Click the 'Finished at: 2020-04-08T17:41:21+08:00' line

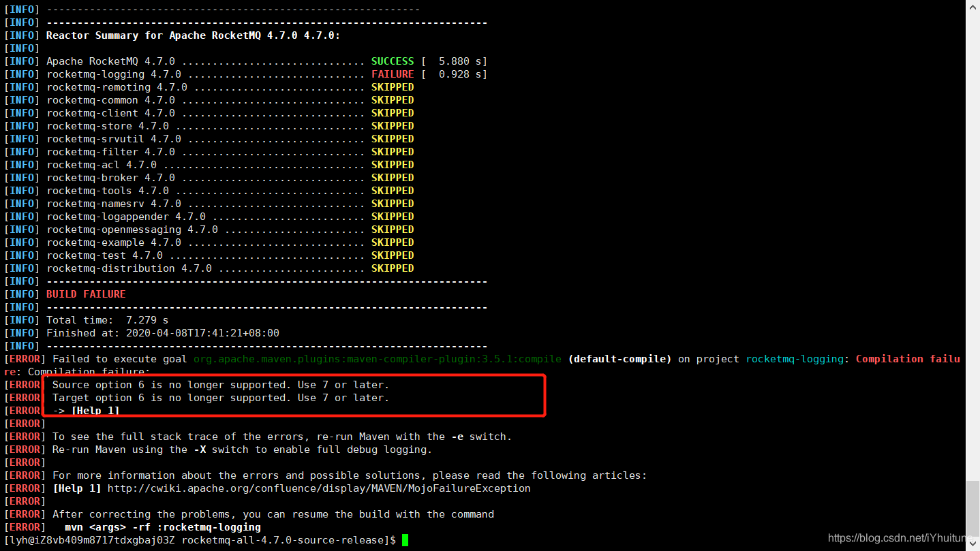click(142, 333)
